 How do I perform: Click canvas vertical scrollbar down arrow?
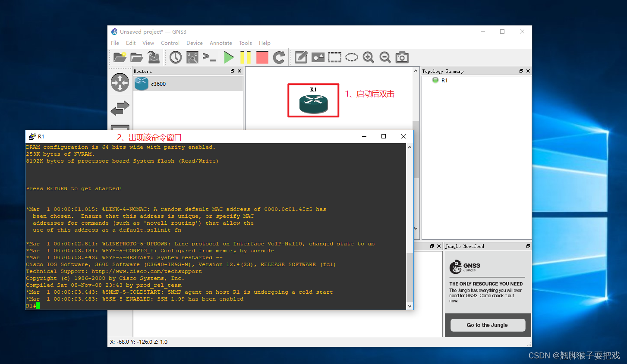click(416, 229)
